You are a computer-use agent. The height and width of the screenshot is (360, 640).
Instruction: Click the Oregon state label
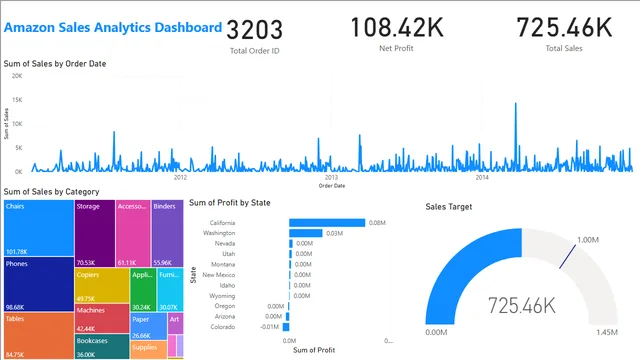pos(225,306)
